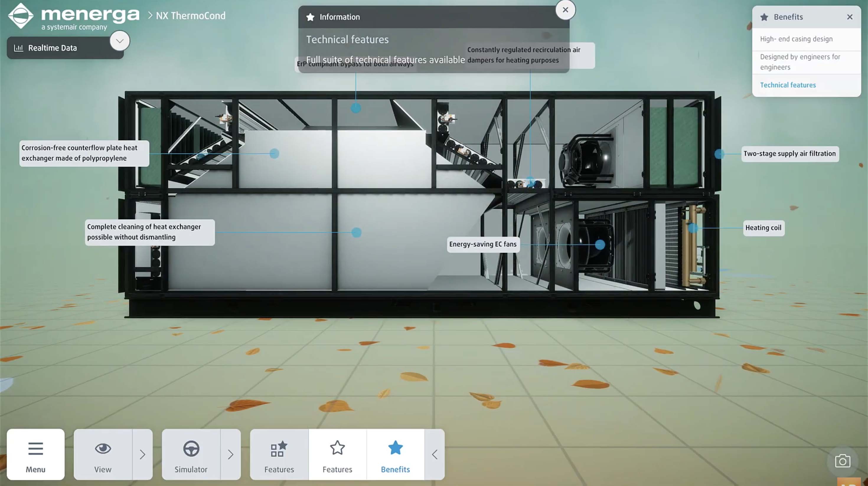Image resolution: width=868 pixels, height=486 pixels.
Task: Select Designed by engineers for engineers
Action: (800, 62)
